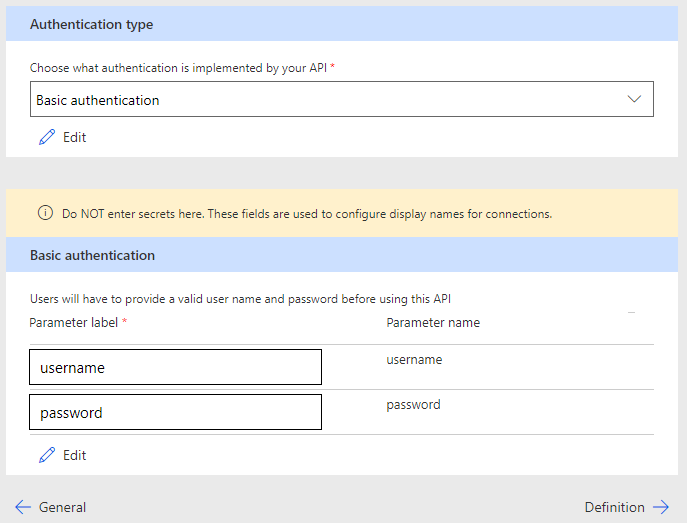Click the dropdown chevron arrow
This screenshot has height=523, width=687.
pyautogui.click(x=634, y=99)
